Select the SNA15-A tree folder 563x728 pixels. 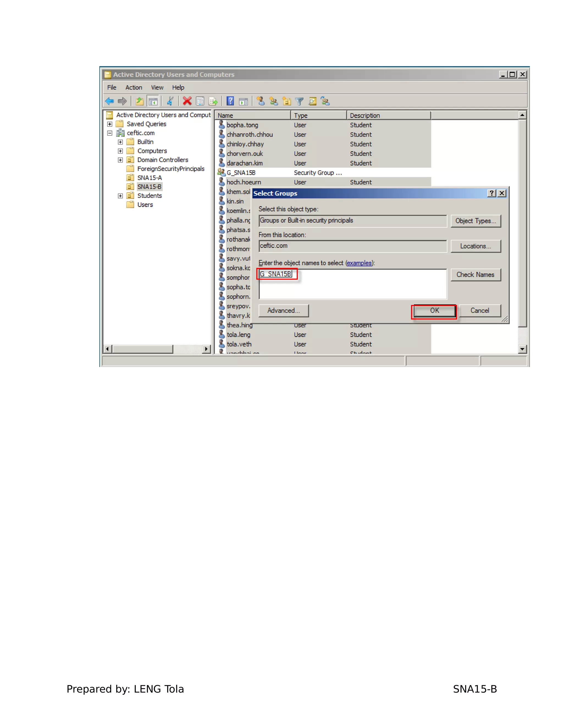pyautogui.click(x=150, y=178)
